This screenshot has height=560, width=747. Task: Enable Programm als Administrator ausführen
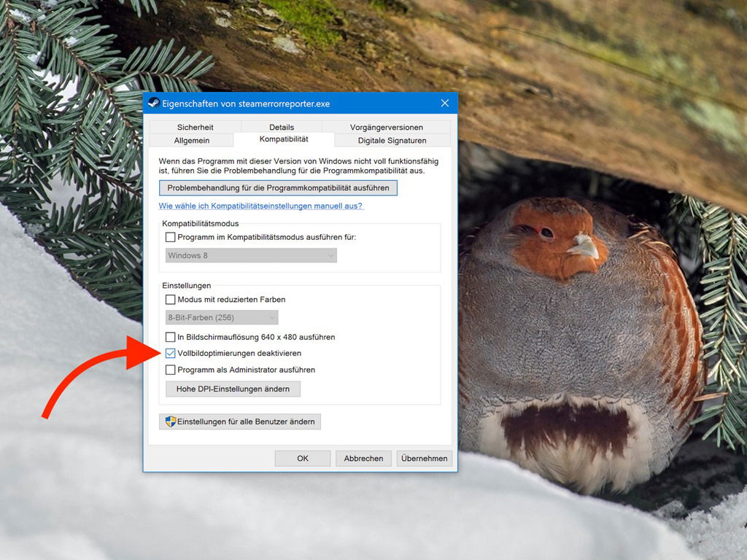tap(170, 370)
